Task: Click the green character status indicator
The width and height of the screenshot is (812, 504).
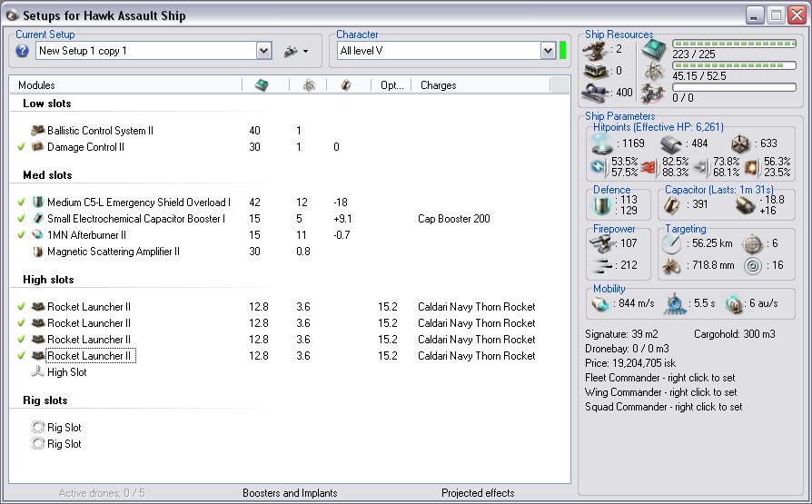Action: [562, 51]
